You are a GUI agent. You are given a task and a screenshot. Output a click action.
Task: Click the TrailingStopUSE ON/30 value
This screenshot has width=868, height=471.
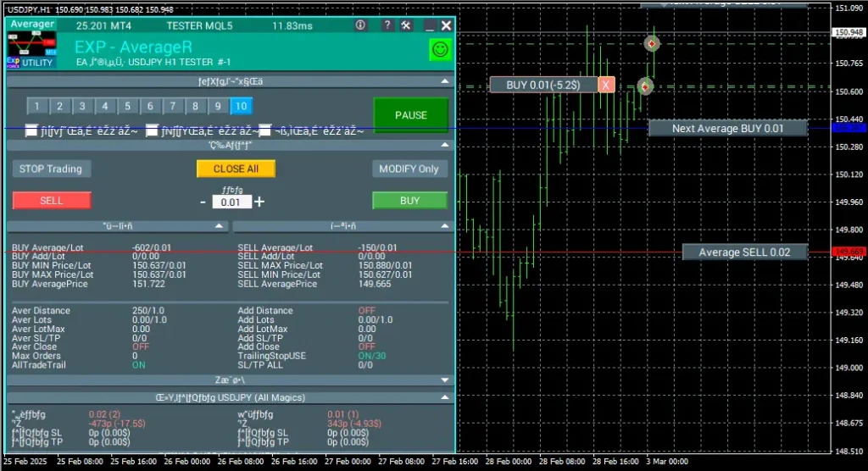point(372,356)
